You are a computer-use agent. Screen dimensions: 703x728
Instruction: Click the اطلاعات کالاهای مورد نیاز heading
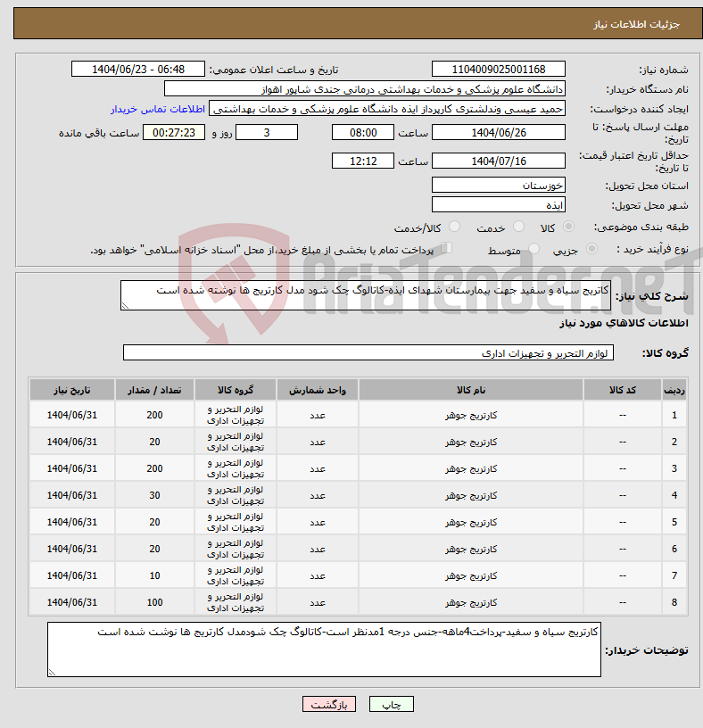tap(624, 323)
